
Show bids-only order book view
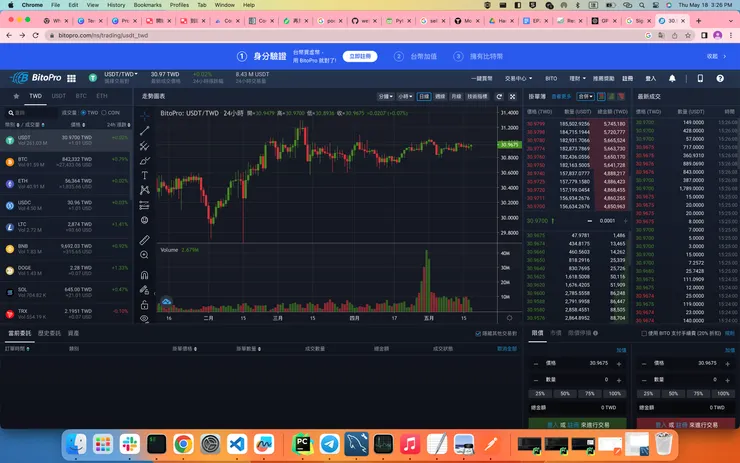pos(611,96)
